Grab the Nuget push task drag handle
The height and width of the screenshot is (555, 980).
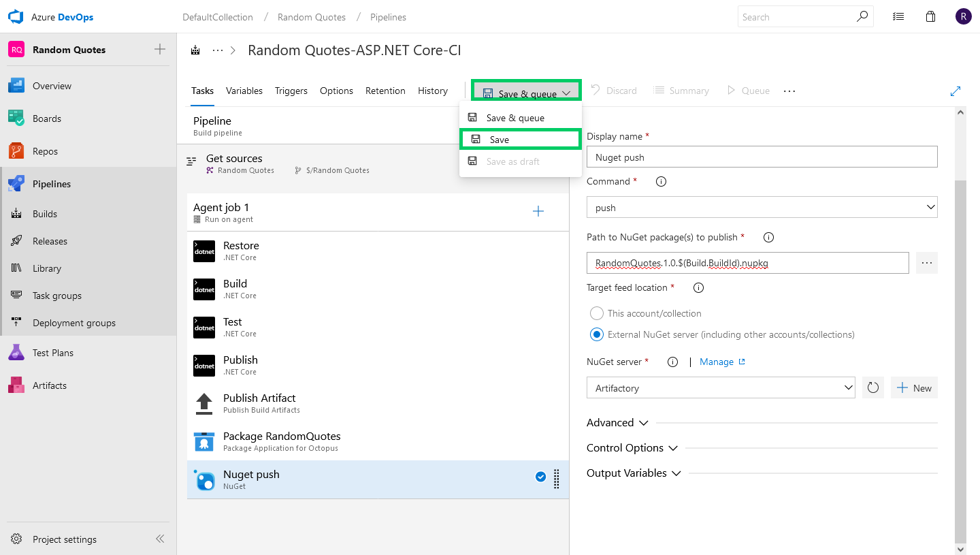[x=556, y=479]
